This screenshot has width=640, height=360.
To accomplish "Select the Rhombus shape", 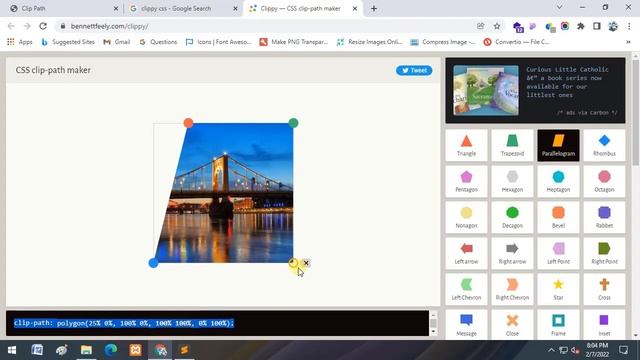I will 604,145.
